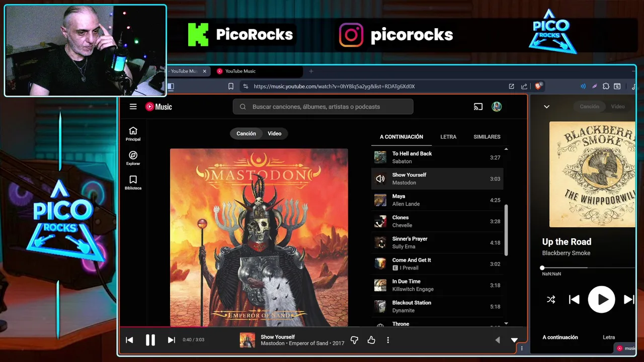Click the queue list scrollbar
Image resolution: width=644 pixels, height=362 pixels.
point(506,230)
